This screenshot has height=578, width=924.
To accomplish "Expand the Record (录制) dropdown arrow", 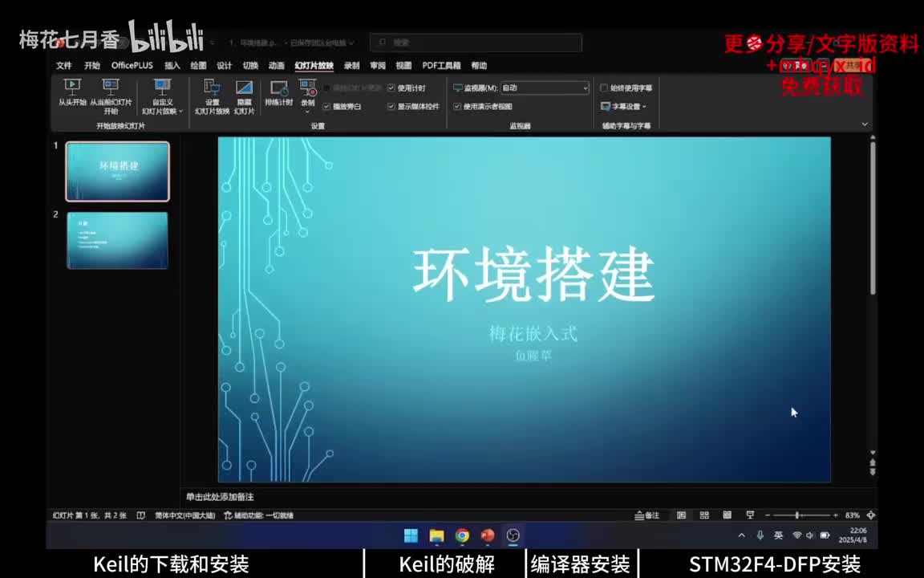I will point(308,112).
